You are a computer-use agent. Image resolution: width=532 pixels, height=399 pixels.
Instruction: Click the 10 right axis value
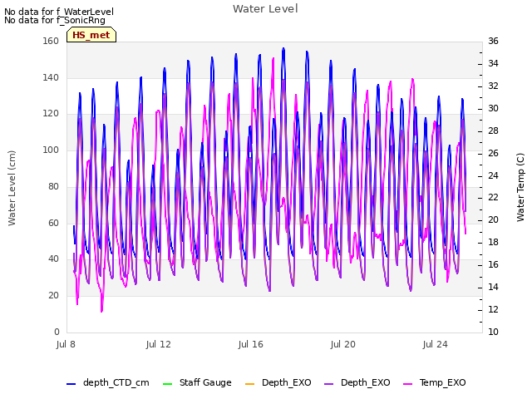point(493,332)
